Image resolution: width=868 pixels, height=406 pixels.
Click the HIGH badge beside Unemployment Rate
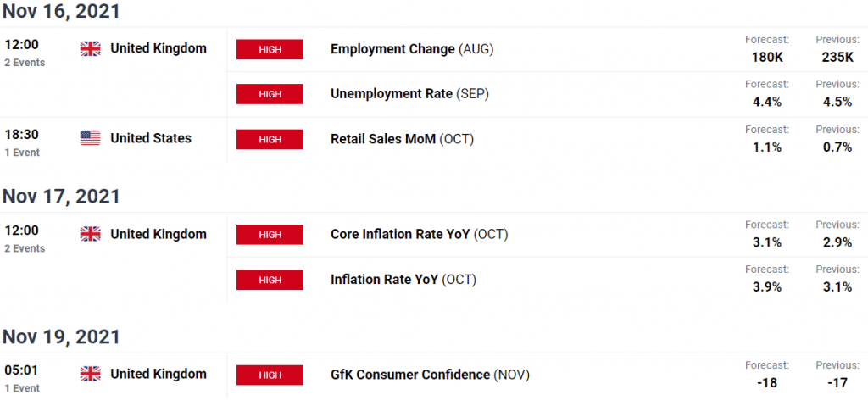270,94
